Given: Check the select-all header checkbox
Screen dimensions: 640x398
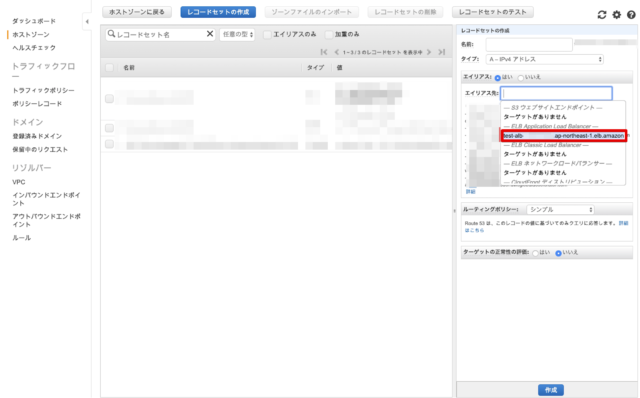Looking at the screenshot, I should [x=109, y=67].
